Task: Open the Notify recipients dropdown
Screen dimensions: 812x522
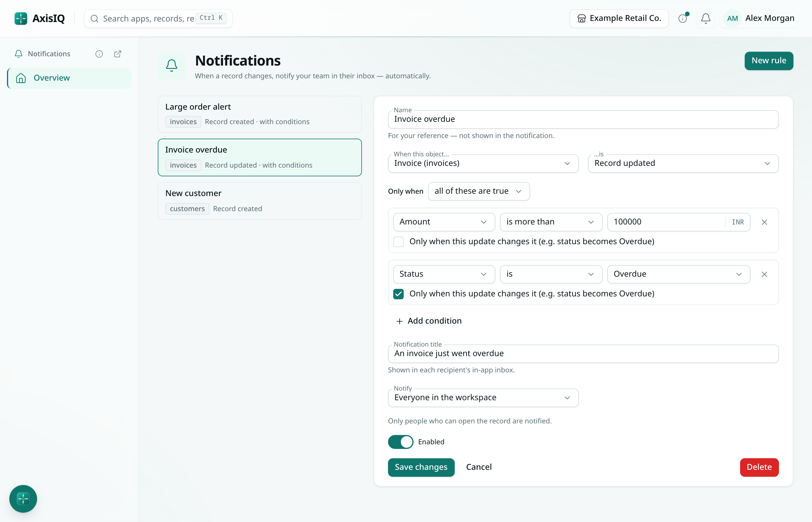Action: coord(483,398)
